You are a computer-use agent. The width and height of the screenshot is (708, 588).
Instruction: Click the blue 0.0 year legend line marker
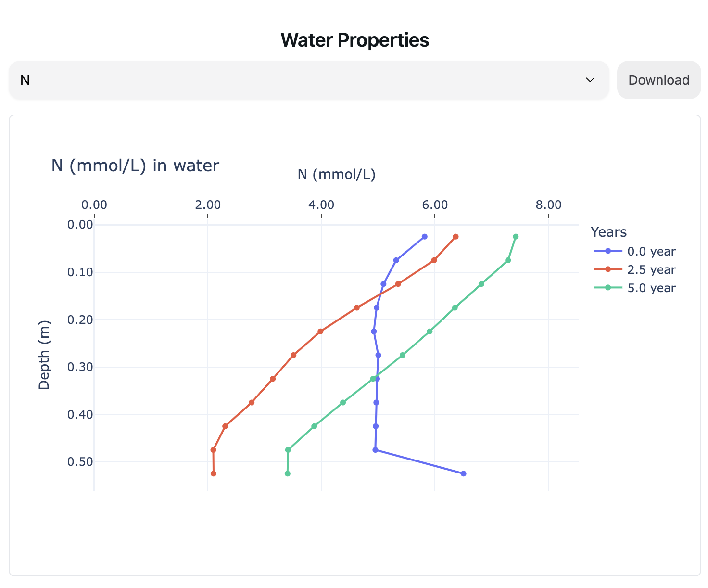(608, 251)
